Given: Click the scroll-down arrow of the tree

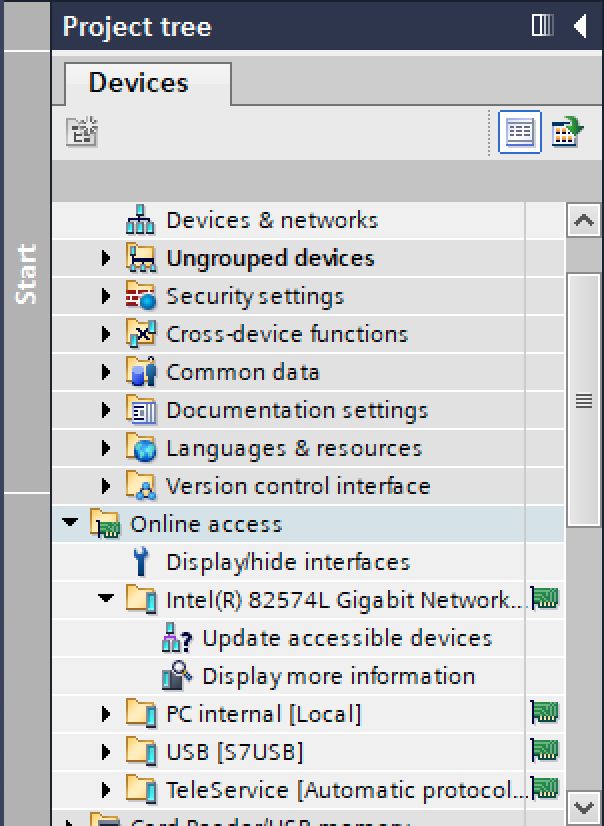Looking at the screenshot, I should point(582,806).
